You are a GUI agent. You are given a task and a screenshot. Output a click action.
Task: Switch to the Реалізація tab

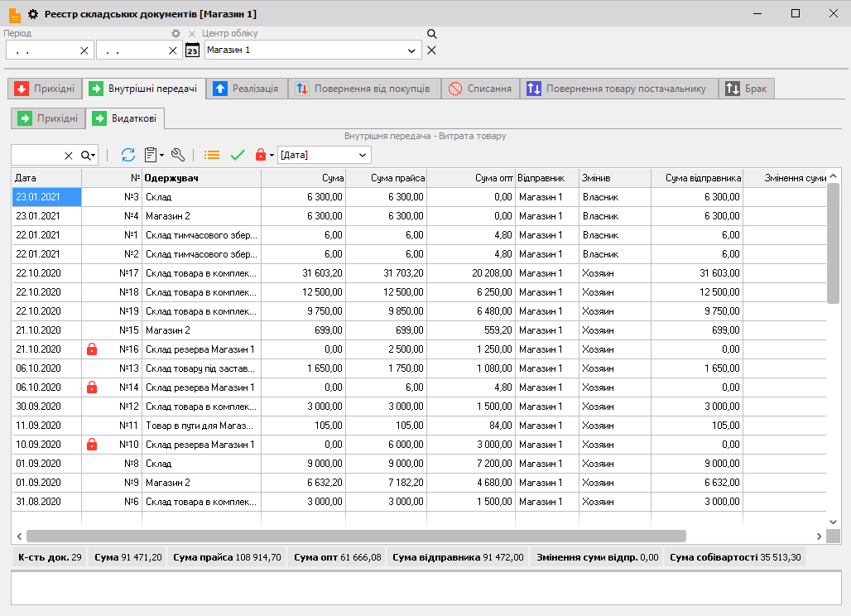tap(247, 89)
